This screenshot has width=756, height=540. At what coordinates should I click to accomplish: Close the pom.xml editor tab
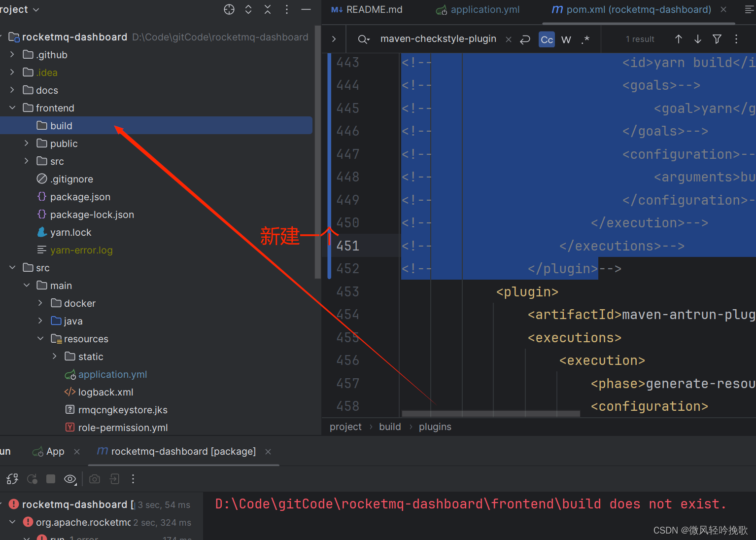[x=723, y=9]
